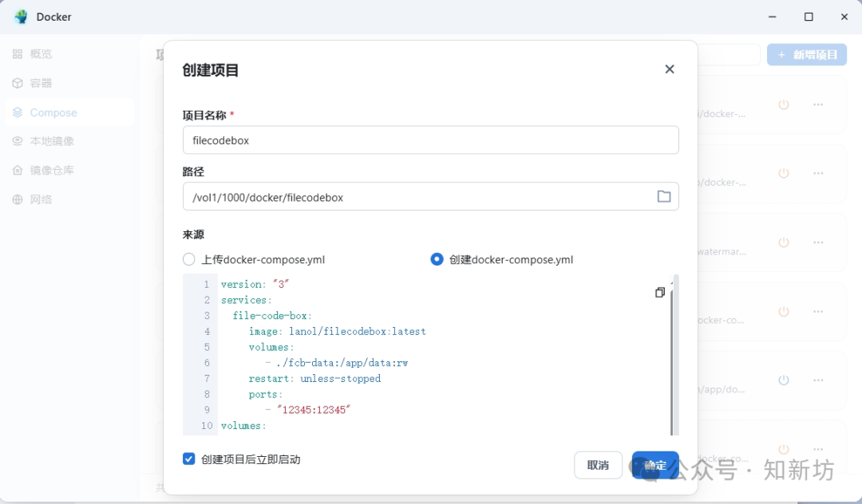Select 创建docker-compose.yml source option

point(437,259)
